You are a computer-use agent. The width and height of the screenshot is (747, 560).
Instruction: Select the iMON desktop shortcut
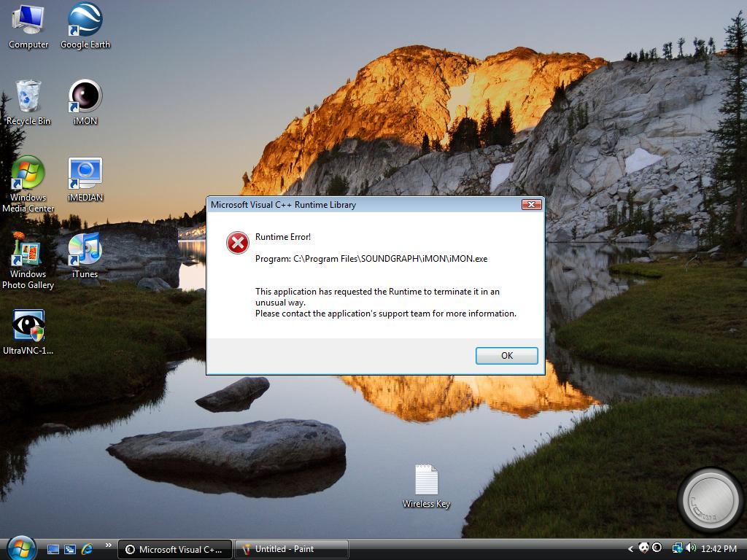[x=85, y=103]
